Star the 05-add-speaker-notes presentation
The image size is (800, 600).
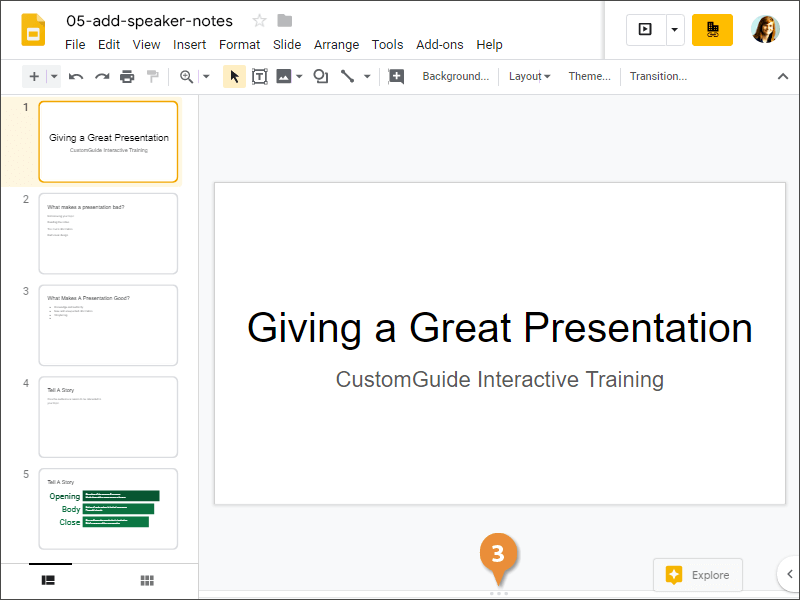click(x=259, y=21)
